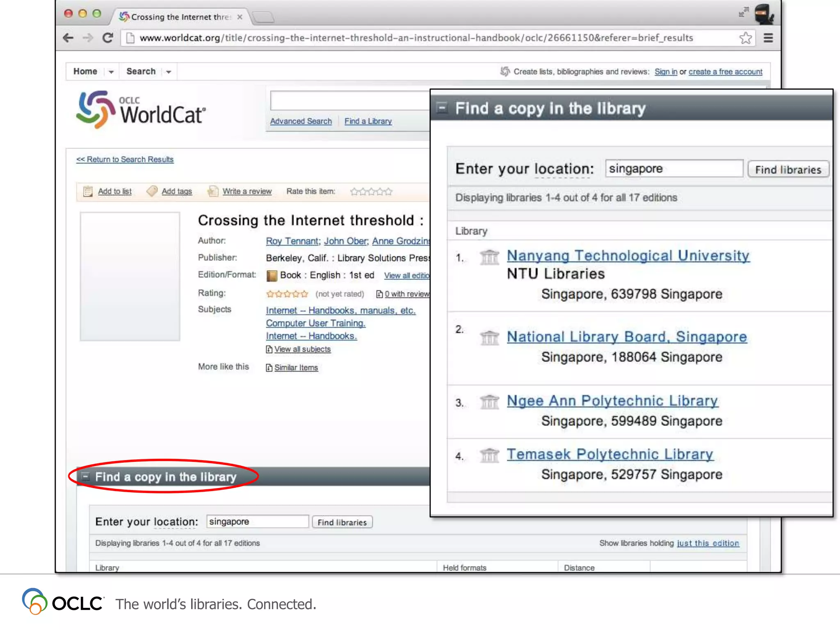Click create a free account link
Screen dimensions: 840x630
[725, 72]
